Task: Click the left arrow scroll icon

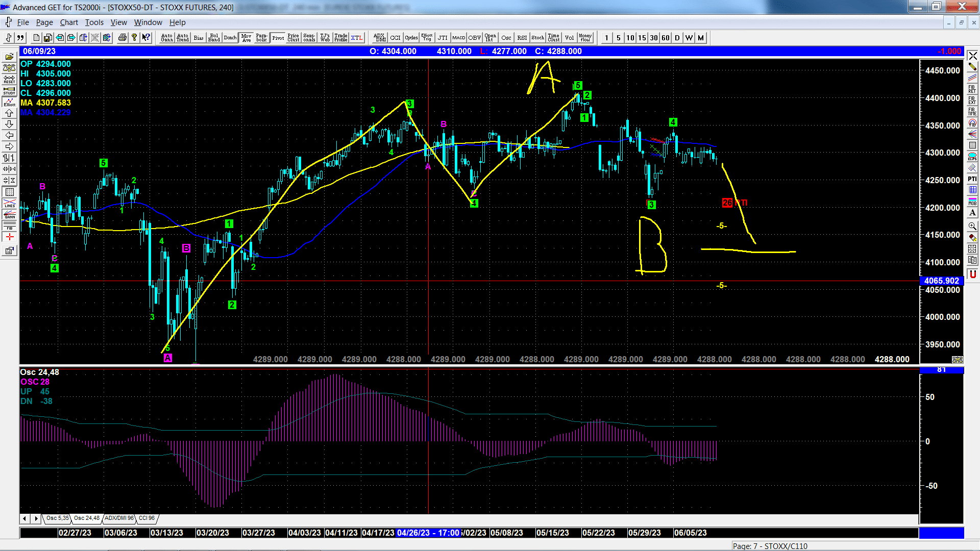Action: (9, 135)
